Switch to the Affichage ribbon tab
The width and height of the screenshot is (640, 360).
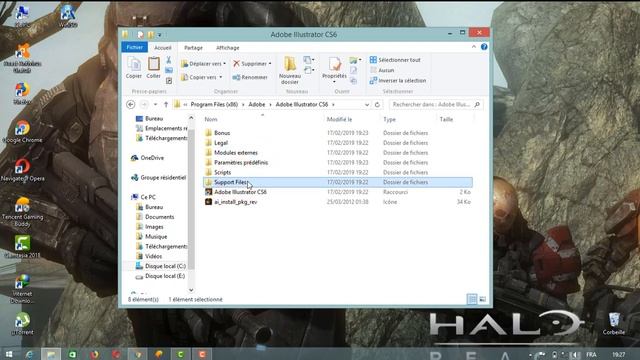tap(227, 48)
